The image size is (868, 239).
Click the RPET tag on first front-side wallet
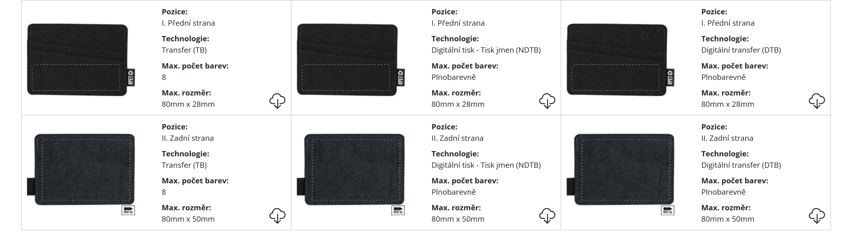(x=131, y=77)
